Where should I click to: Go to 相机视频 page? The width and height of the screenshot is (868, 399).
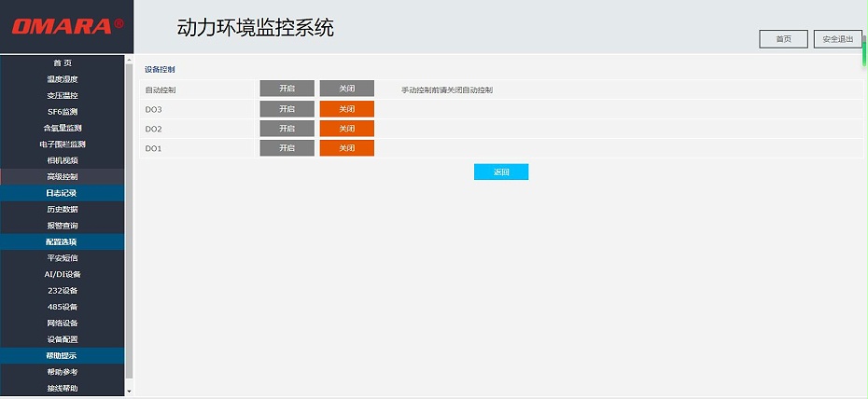point(62,160)
